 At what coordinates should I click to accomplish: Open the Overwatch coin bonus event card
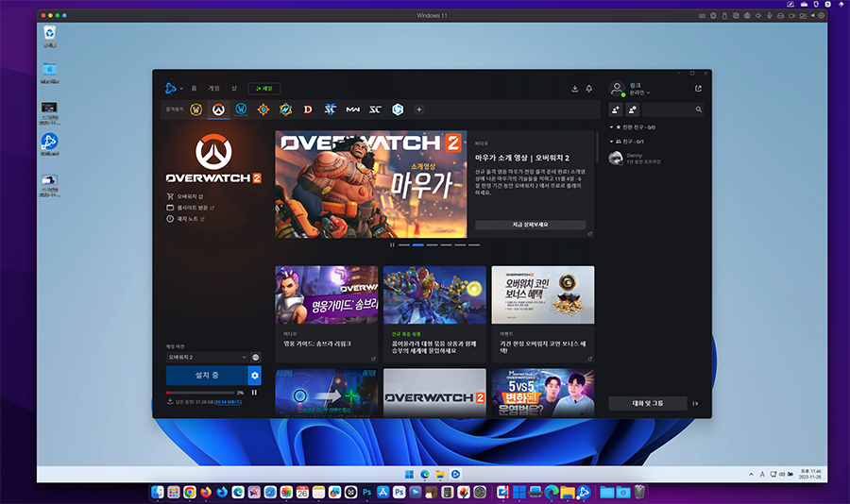point(543,313)
